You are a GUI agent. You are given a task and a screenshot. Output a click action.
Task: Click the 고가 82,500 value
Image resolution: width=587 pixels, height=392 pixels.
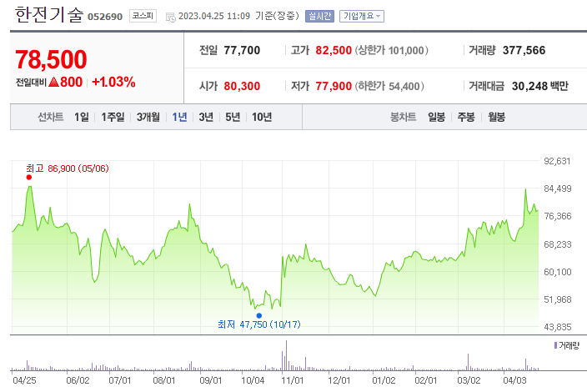[x=334, y=50]
